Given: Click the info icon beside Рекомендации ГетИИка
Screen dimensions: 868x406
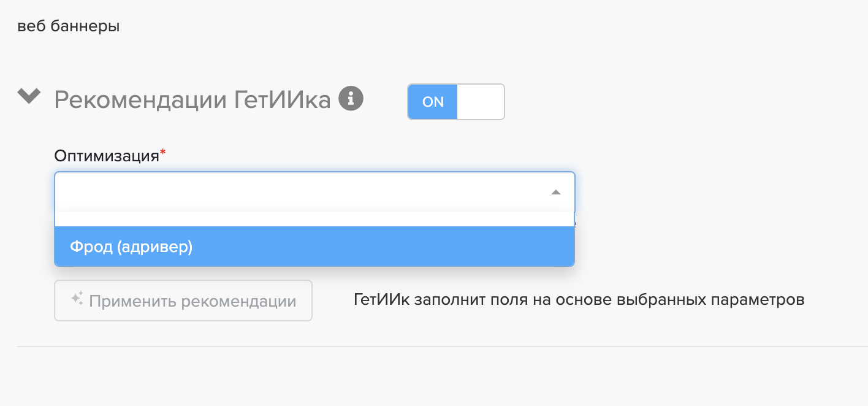Looking at the screenshot, I should click(351, 98).
